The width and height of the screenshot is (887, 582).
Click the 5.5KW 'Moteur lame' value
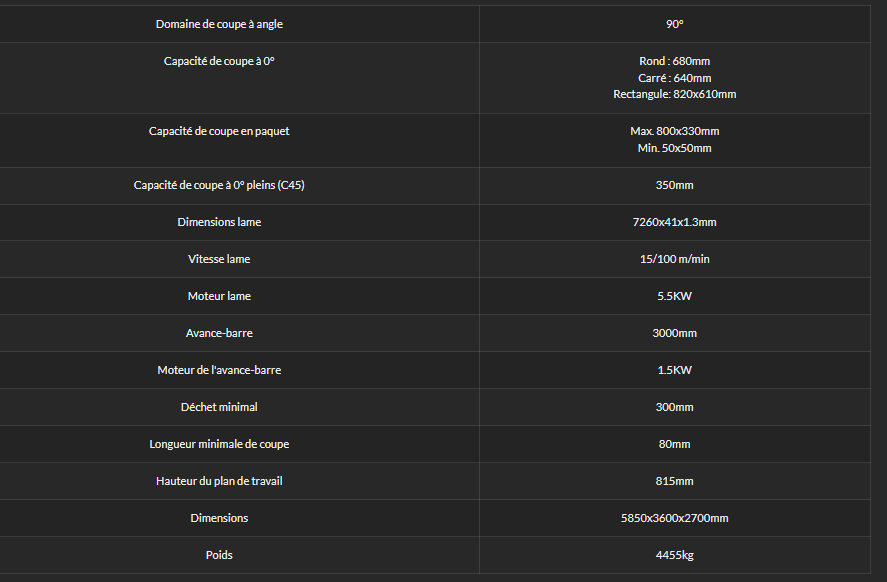pos(674,296)
